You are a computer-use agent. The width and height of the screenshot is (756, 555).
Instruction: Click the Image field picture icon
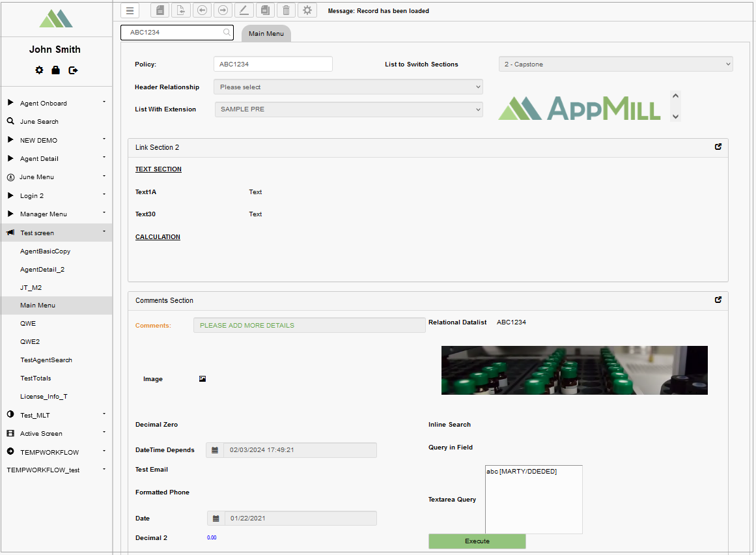tap(203, 379)
